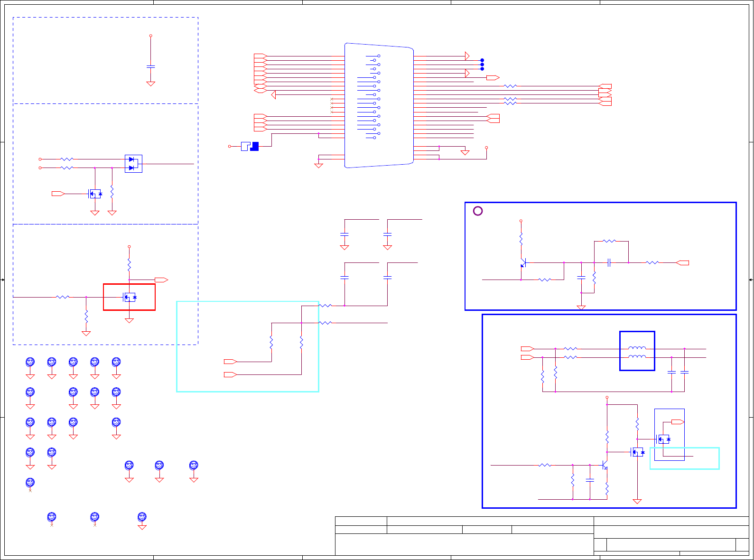The width and height of the screenshot is (754, 560).
Task: Select the dual-diode package symbol
Action: pos(133,164)
